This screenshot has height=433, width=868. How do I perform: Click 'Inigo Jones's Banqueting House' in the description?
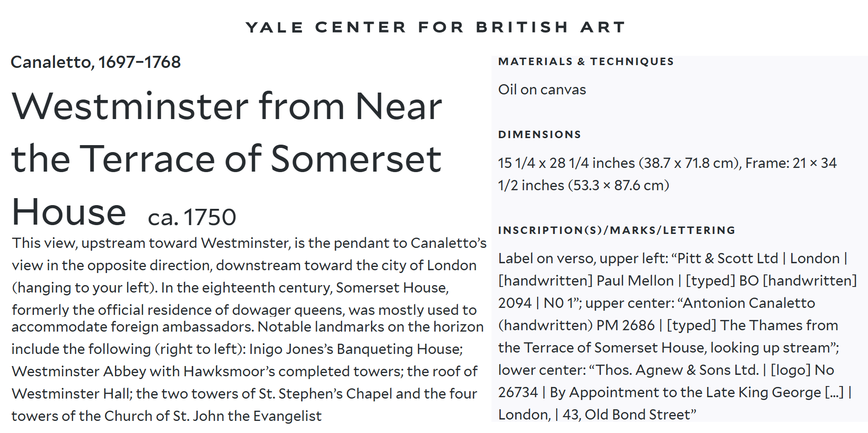click(x=356, y=349)
